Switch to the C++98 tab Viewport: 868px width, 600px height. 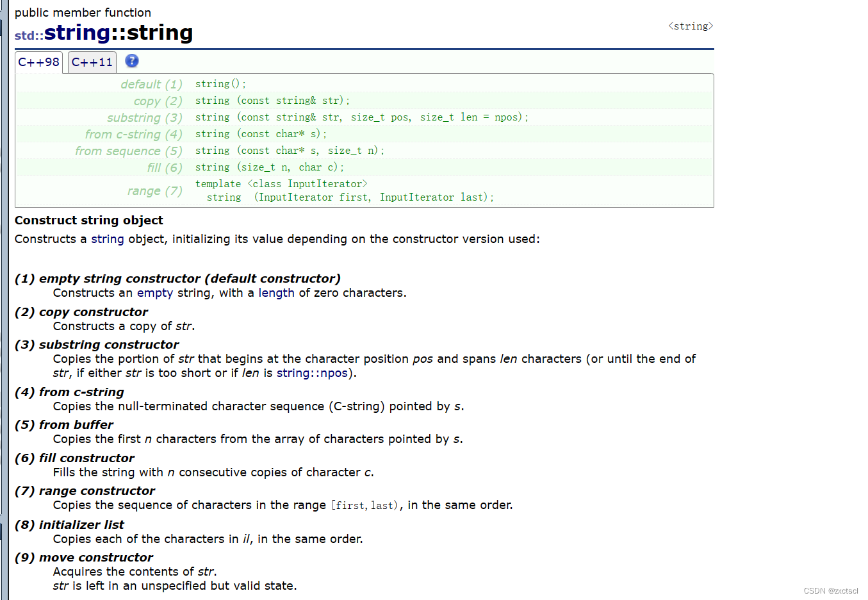pos(38,62)
